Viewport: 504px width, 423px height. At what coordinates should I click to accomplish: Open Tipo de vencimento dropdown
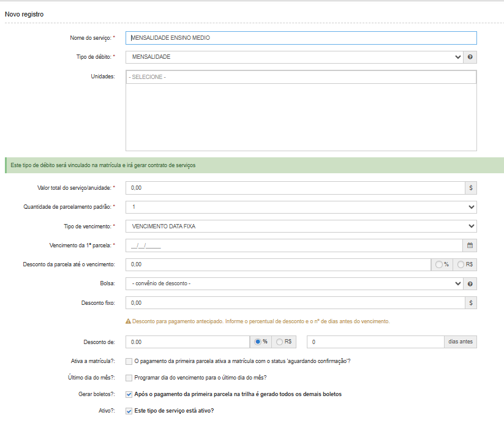(x=300, y=226)
